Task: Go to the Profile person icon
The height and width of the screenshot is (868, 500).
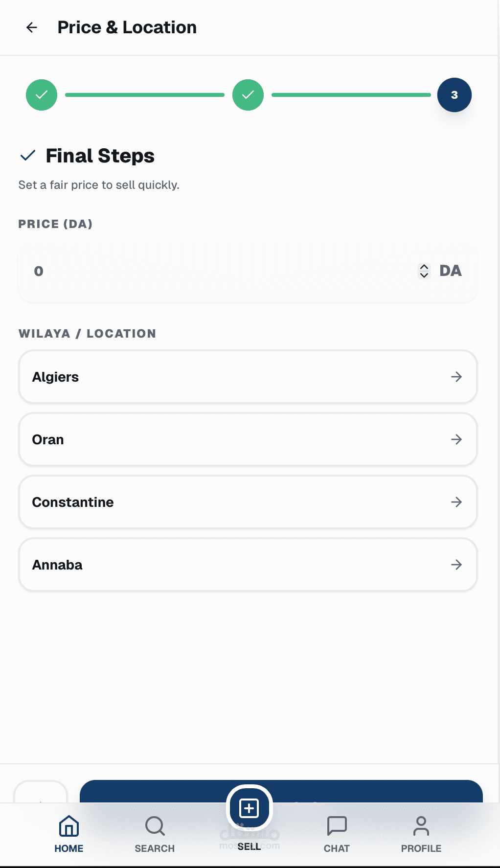Action: click(x=421, y=826)
